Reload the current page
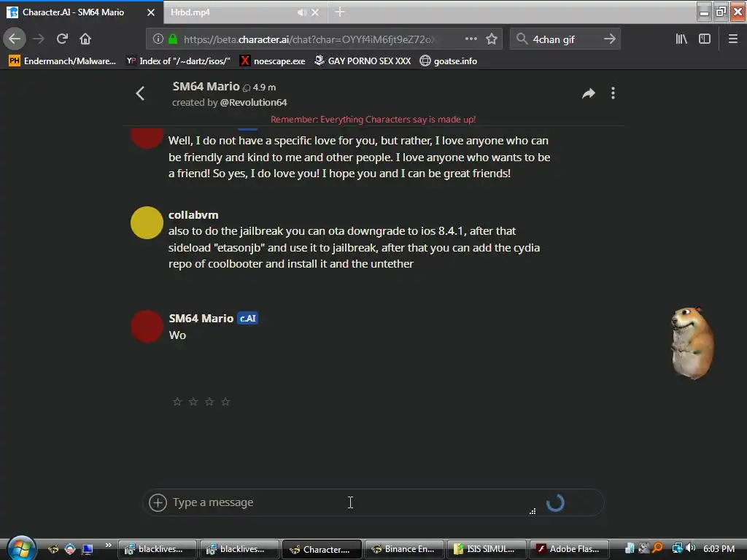747x560 pixels. pyautogui.click(x=62, y=39)
